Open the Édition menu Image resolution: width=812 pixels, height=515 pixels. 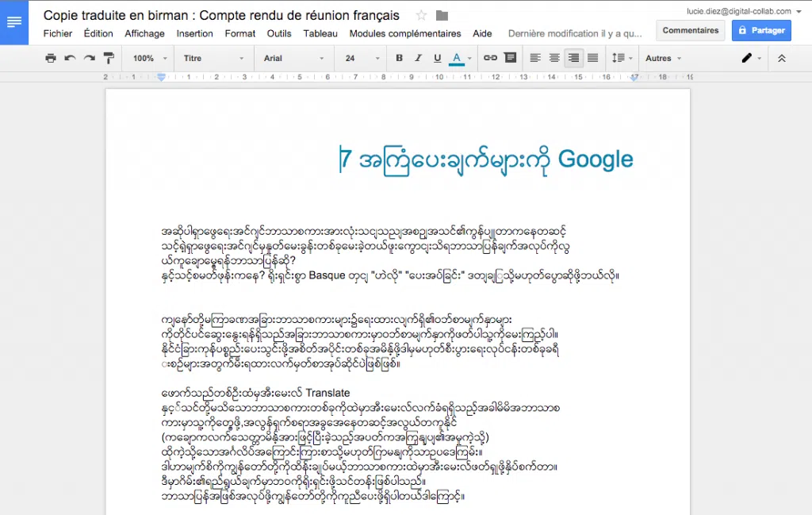point(98,33)
